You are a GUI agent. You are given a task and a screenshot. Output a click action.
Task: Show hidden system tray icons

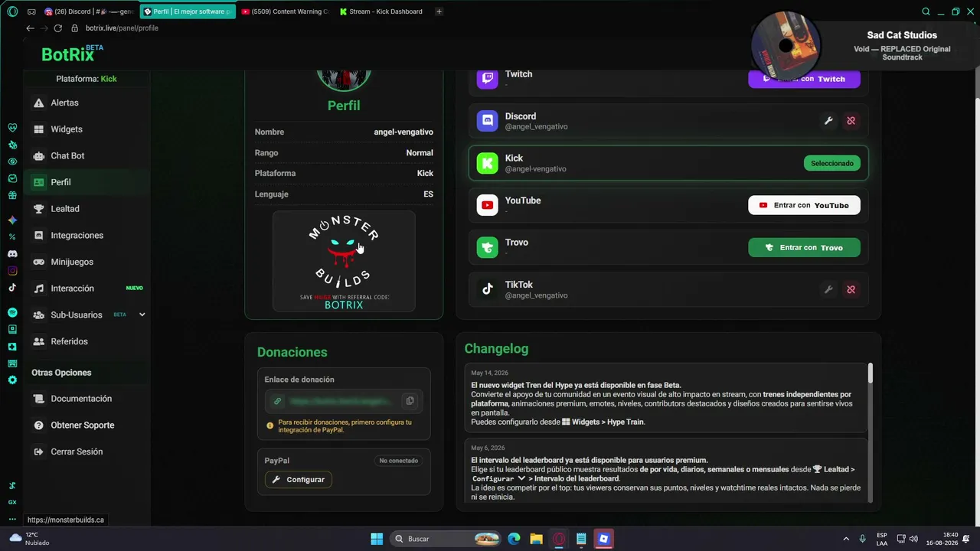pos(846,539)
